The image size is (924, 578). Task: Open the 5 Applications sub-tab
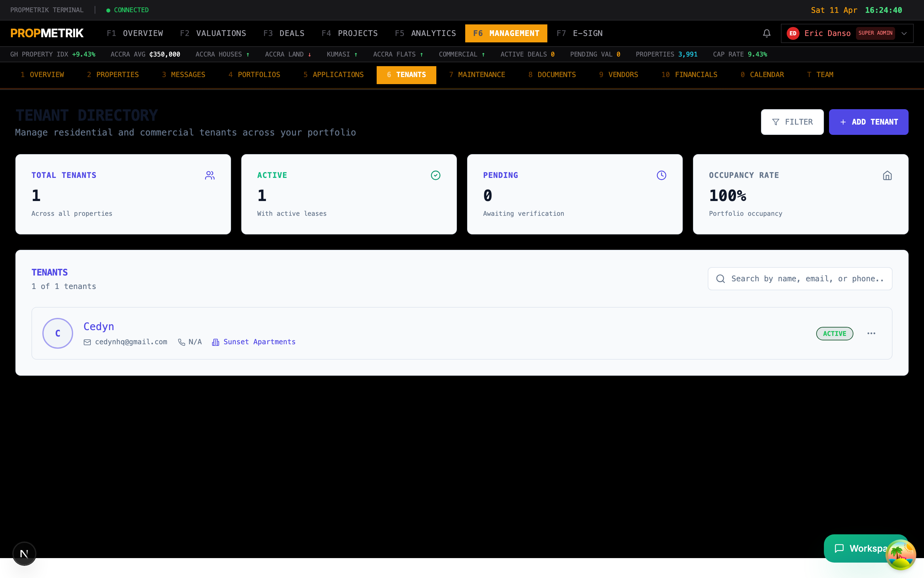[x=333, y=75]
